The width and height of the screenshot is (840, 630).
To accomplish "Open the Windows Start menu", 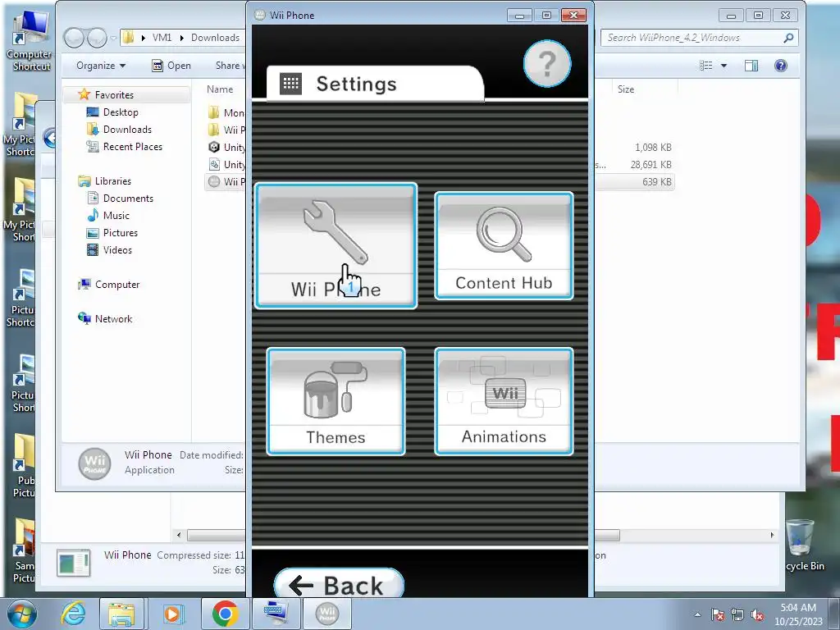I will tap(21, 614).
